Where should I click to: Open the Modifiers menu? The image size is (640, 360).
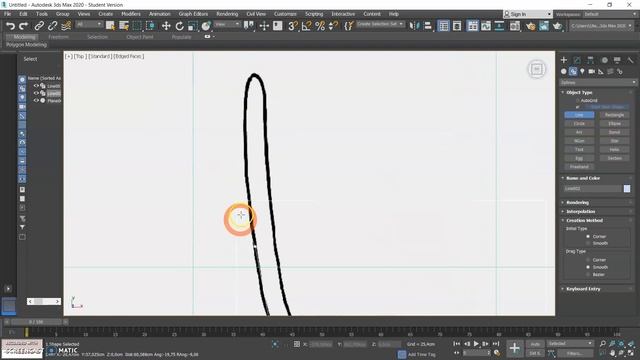(131, 14)
